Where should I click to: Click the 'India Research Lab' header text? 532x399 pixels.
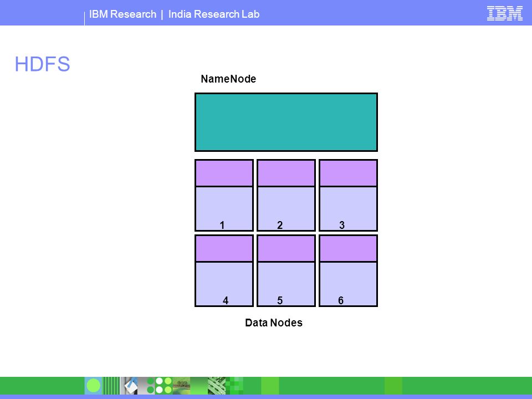(214, 14)
